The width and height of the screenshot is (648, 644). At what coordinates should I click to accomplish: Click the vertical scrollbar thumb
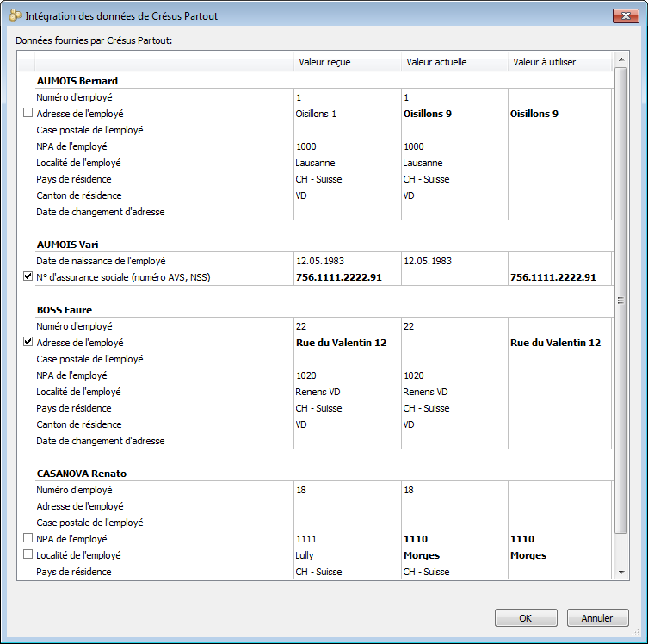(620, 300)
